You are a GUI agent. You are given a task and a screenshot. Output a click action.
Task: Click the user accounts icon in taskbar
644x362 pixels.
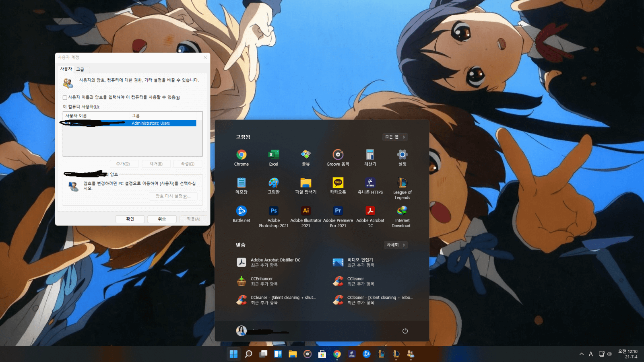click(x=411, y=354)
